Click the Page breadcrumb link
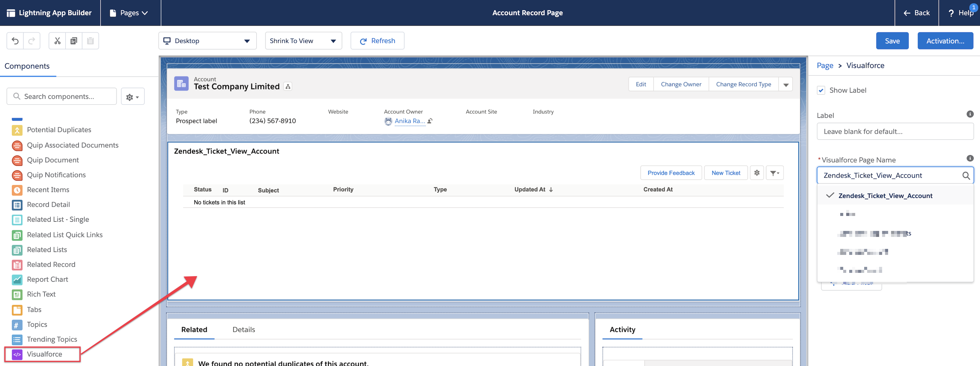The image size is (980, 366). pos(825,66)
